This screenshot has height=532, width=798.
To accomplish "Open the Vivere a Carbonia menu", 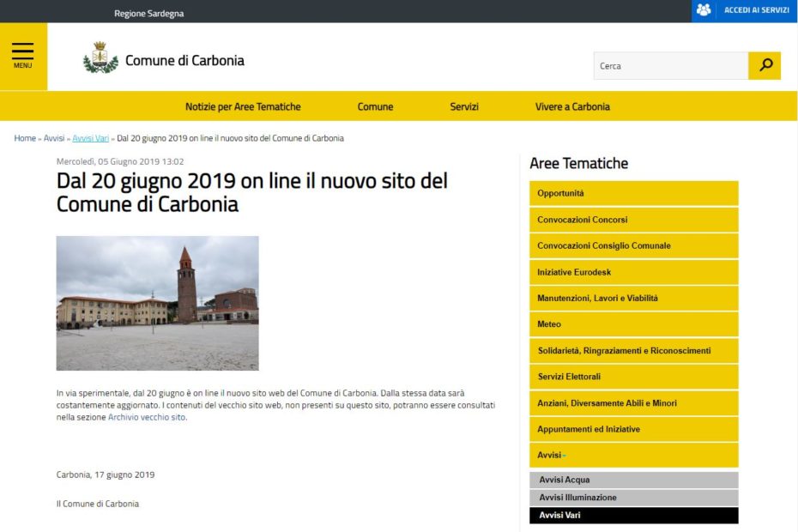I will 572,107.
